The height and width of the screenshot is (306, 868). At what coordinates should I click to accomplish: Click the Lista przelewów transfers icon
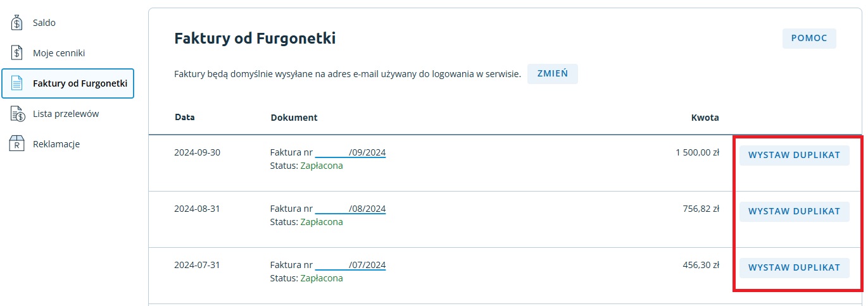pyautogui.click(x=17, y=114)
